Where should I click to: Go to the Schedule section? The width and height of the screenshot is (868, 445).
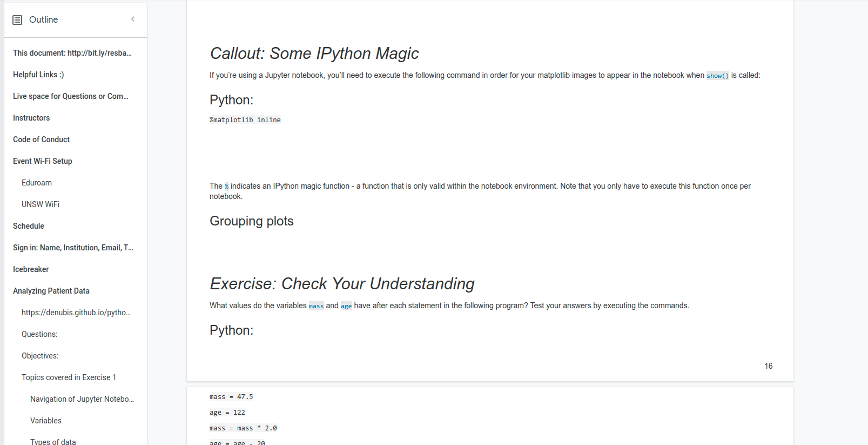click(x=29, y=226)
